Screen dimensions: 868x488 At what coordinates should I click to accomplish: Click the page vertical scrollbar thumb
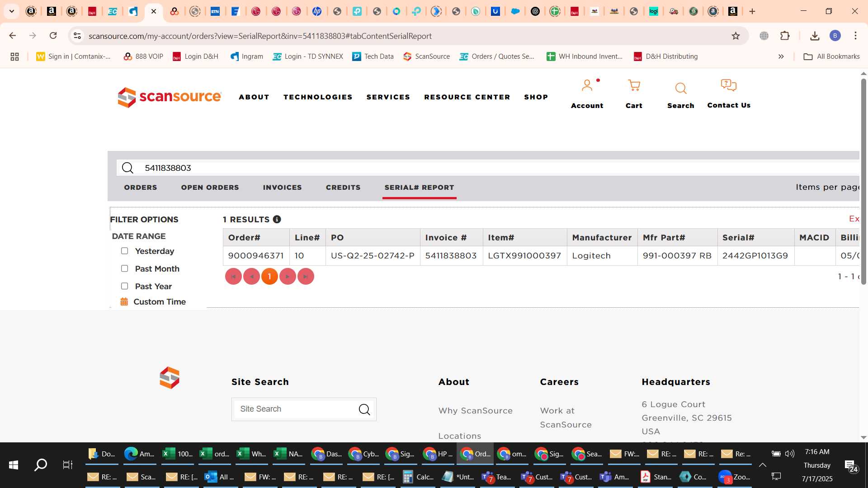click(863, 181)
